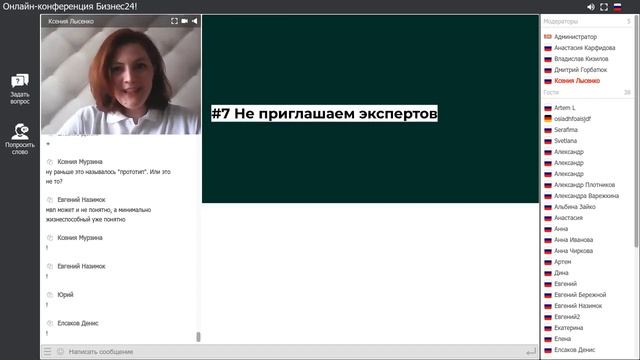The image size is (640, 360).
Task: Select guest 'Svetlana'
Action: 565,141
